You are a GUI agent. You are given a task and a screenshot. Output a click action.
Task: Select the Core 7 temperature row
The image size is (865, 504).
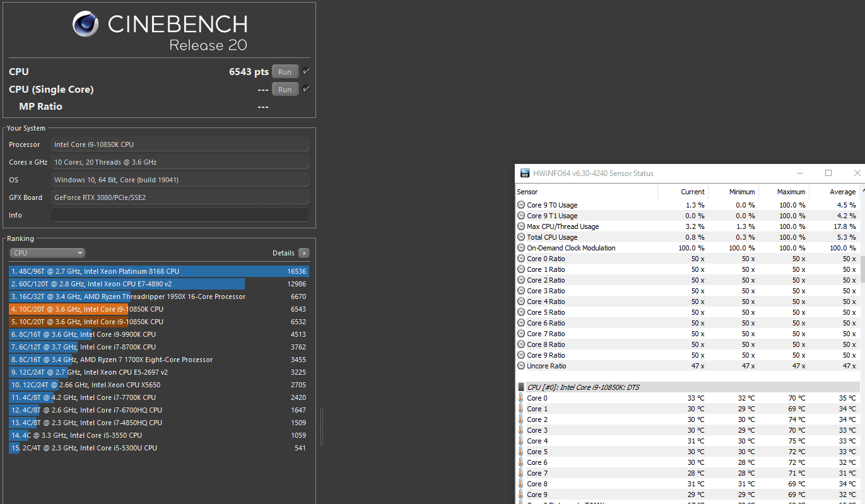tap(687, 473)
